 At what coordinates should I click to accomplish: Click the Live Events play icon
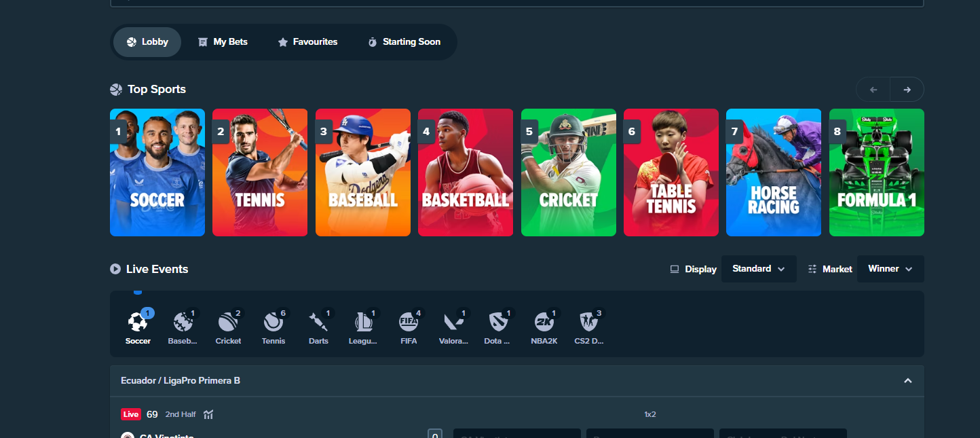click(115, 269)
